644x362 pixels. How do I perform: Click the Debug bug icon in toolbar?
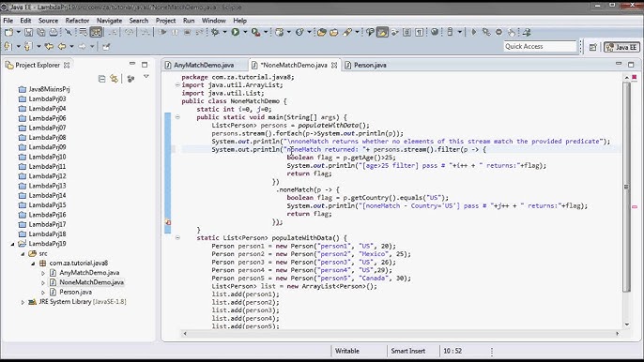pos(215,32)
